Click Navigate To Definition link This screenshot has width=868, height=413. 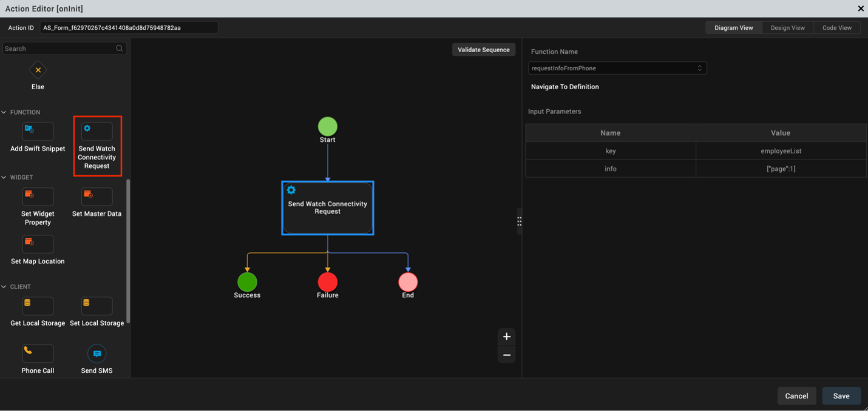pyautogui.click(x=565, y=87)
